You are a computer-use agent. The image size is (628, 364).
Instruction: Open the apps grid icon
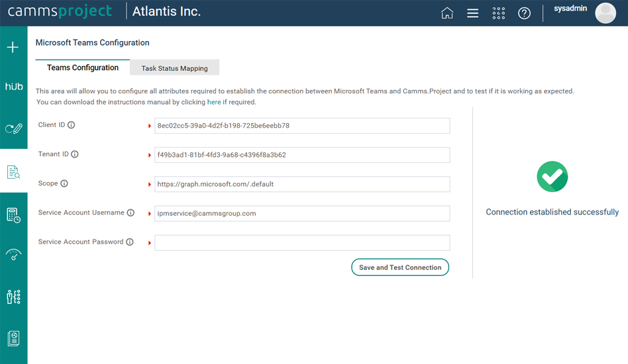pos(499,13)
